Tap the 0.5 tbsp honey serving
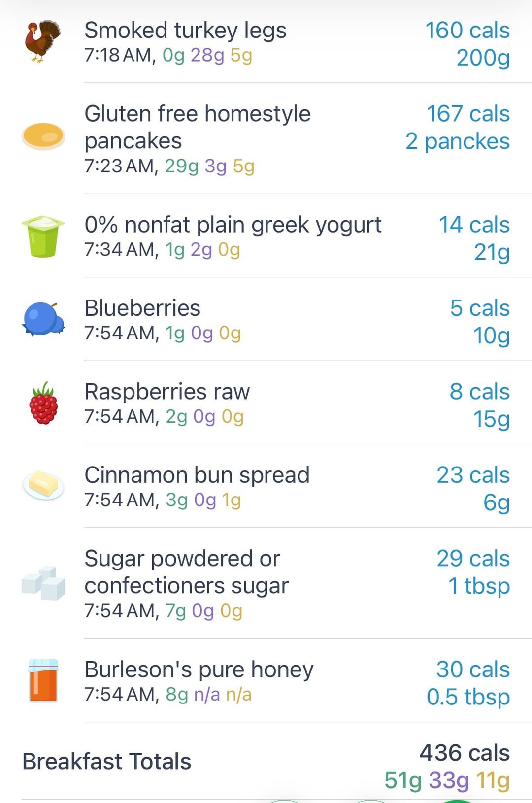The image size is (532, 803). [x=468, y=697]
